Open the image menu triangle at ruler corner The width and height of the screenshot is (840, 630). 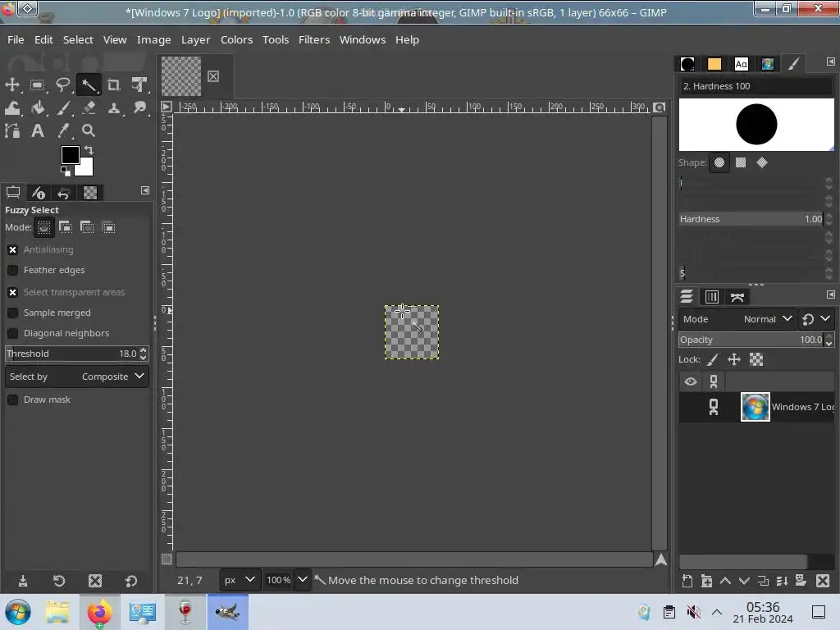click(167, 107)
